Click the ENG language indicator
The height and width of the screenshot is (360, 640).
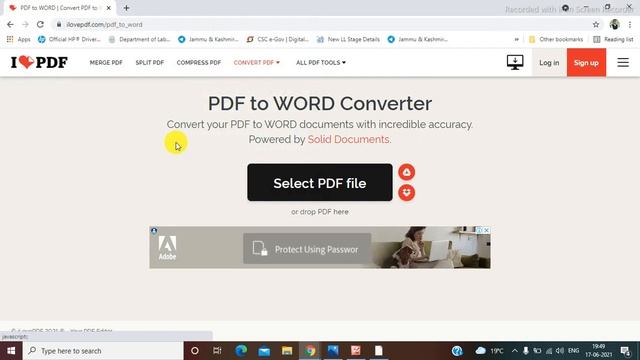pos(573,351)
